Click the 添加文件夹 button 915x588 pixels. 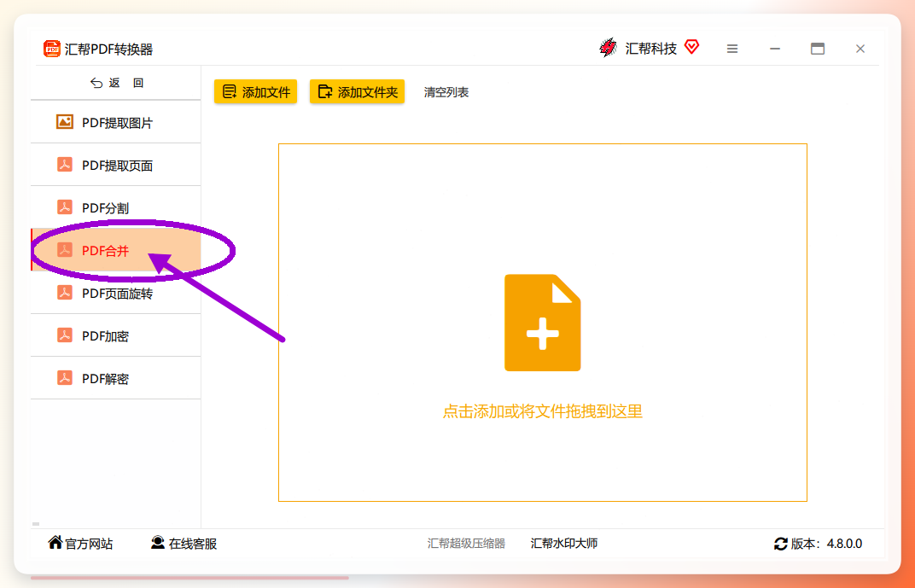tap(357, 91)
